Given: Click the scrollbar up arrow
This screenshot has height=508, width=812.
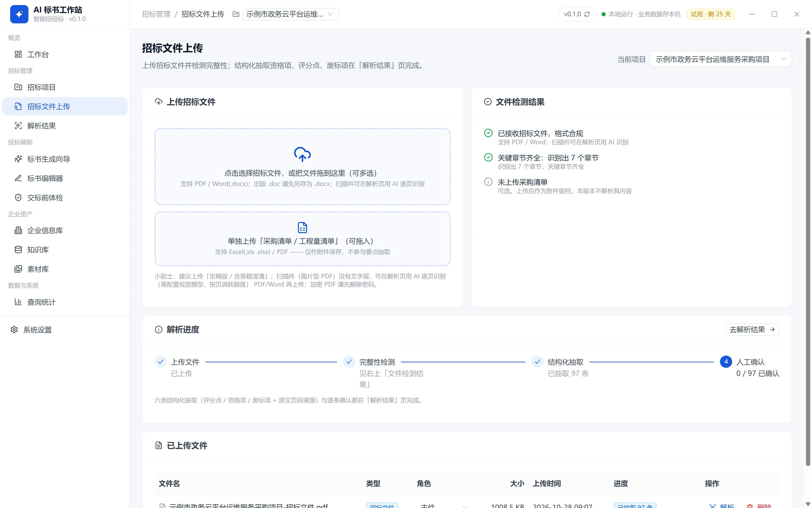Looking at the screenshot, I should coord(808,33).
